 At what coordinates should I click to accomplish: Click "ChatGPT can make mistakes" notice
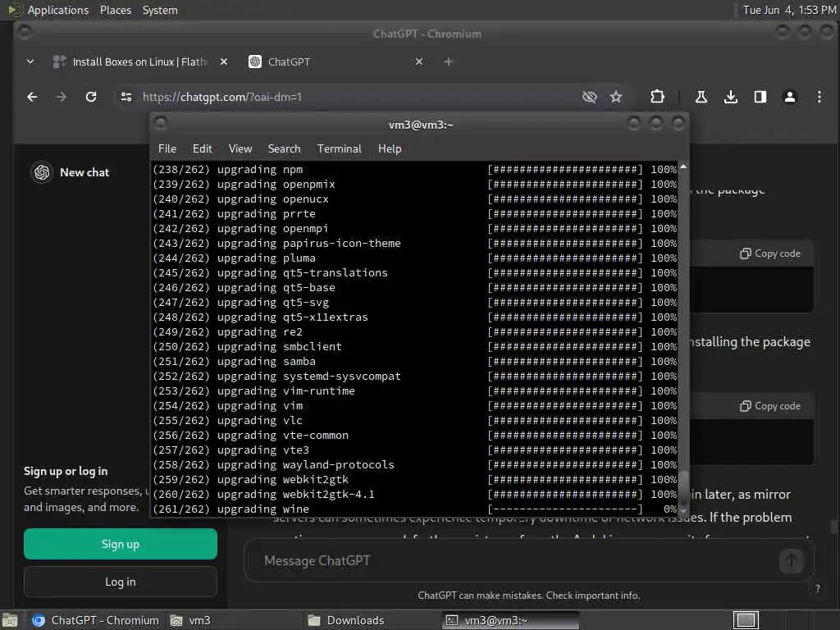[529, 596]
